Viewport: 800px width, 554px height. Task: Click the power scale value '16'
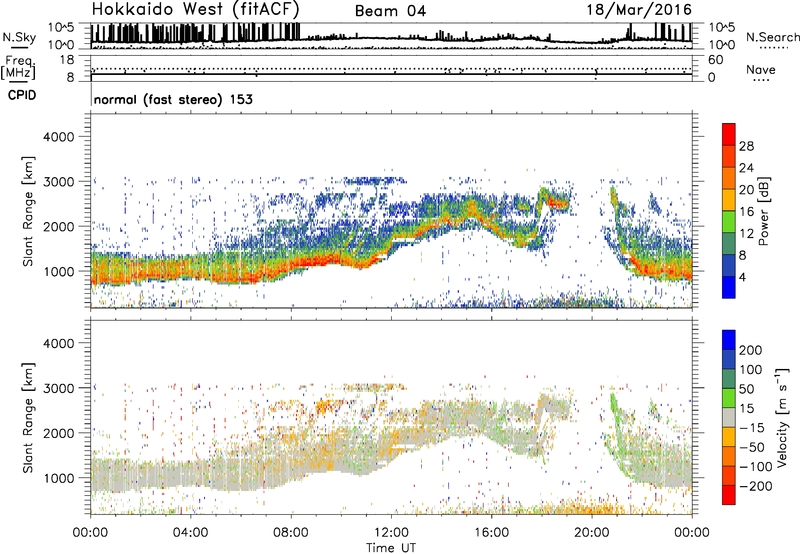point(746,212)
